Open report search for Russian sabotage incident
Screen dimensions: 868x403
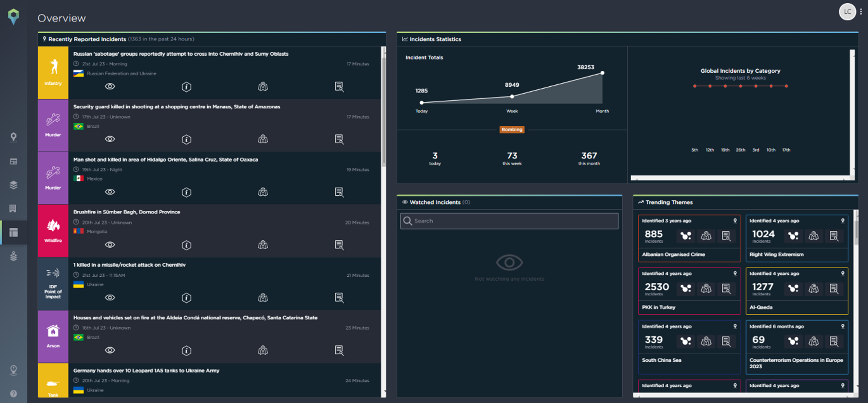pos(339,87)
